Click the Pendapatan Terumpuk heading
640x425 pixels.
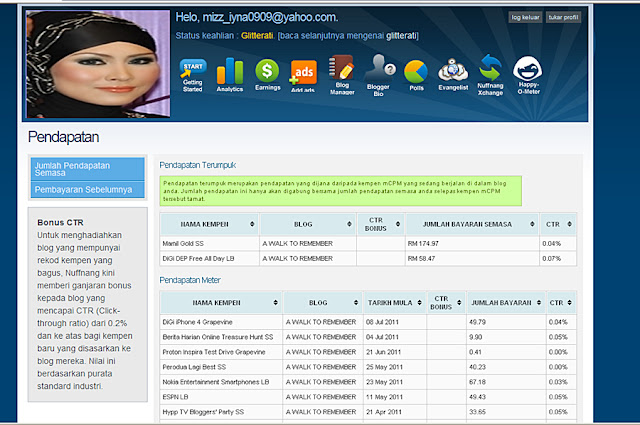tap(198, 165)
